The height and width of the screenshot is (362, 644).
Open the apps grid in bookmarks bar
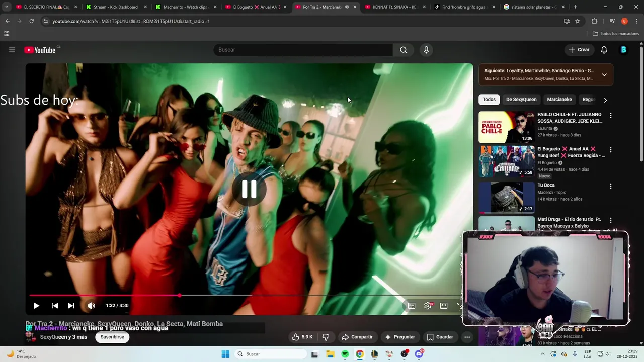(x=7, y=34)
